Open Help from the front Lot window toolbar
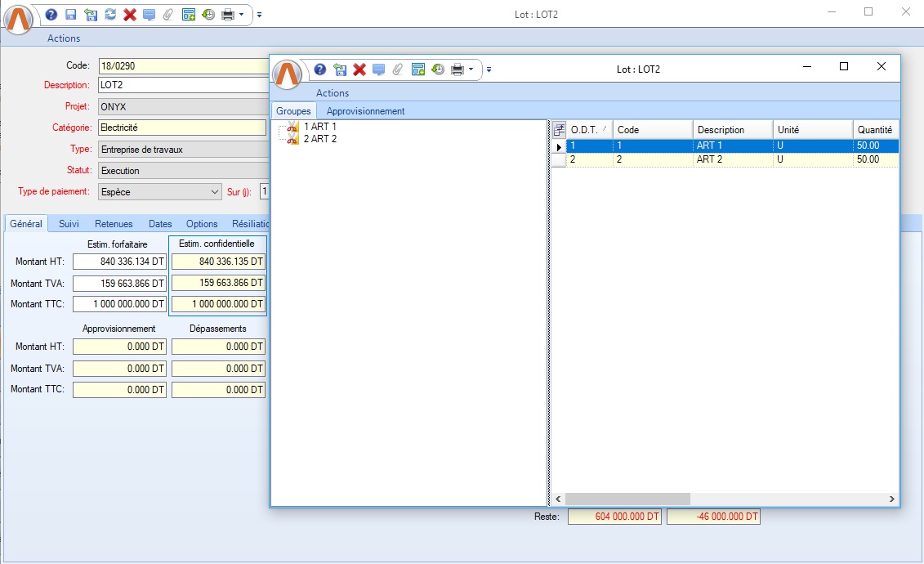Viewport: 924px width, 564px height. 320,69
